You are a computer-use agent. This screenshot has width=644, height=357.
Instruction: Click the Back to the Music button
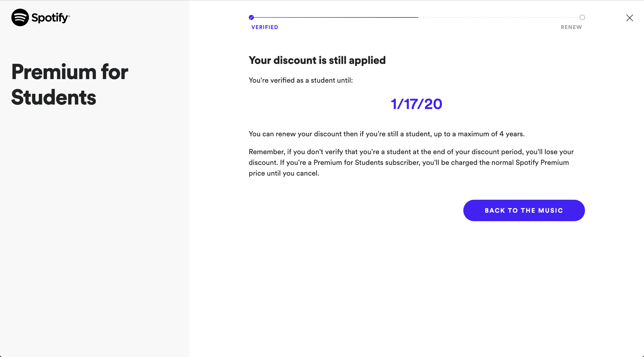pyautogui.click(x=524, y=210)
